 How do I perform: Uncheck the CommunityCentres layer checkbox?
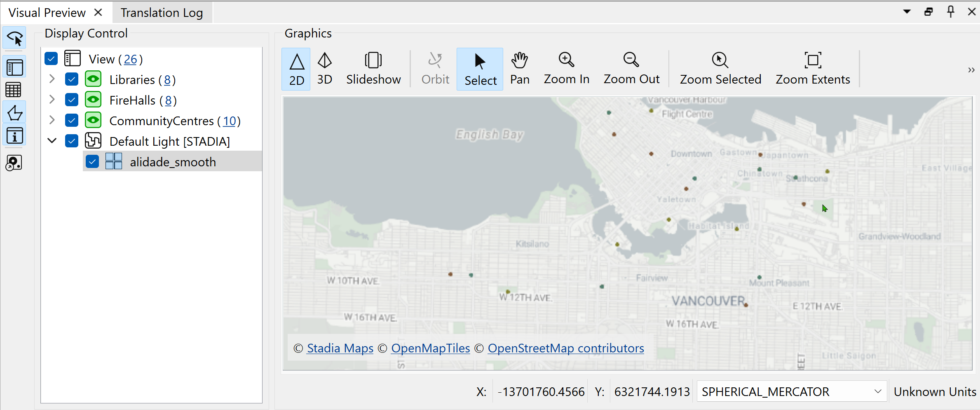(x=72, y=120)
